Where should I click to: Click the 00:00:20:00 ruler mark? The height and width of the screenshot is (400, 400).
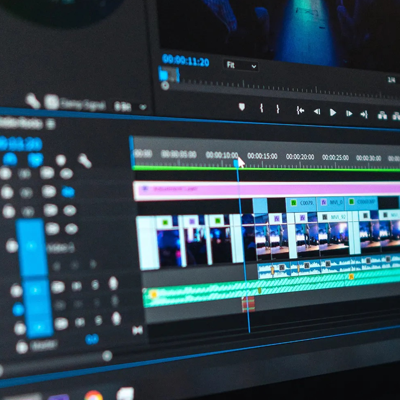click(x=300, y=157)
